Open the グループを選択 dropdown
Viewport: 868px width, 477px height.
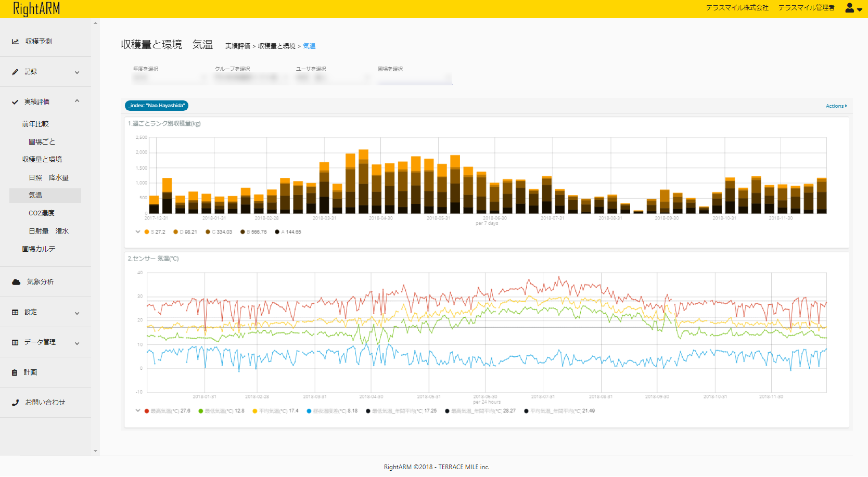pos(251,78)
